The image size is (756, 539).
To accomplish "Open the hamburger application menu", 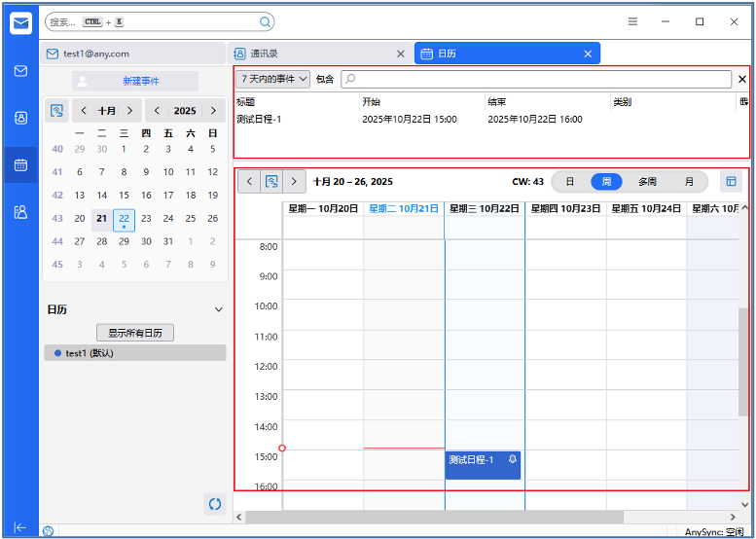I will [x=632, y=21].
